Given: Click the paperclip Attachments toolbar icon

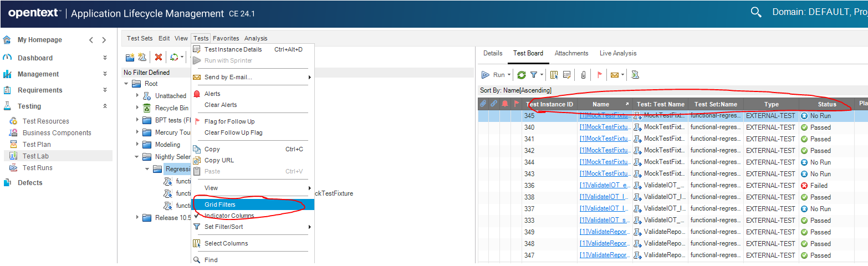Looking at the screenshot, I should [583, 75].
